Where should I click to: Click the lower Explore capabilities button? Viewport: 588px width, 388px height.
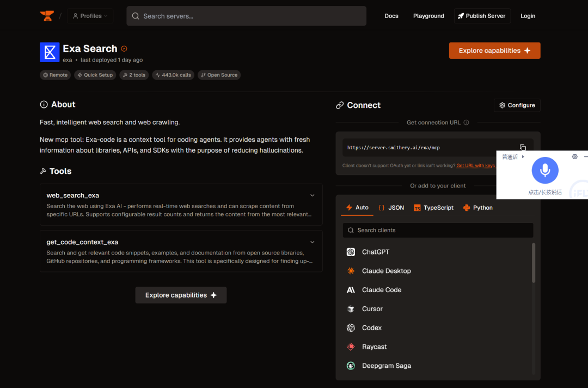(181, 295)
